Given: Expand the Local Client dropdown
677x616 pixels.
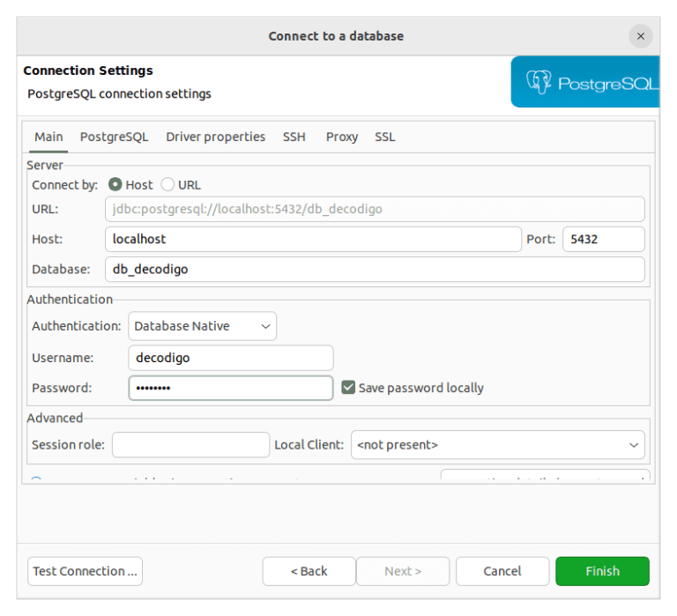Looking at the screenshot, I should (x=497, y=445).
